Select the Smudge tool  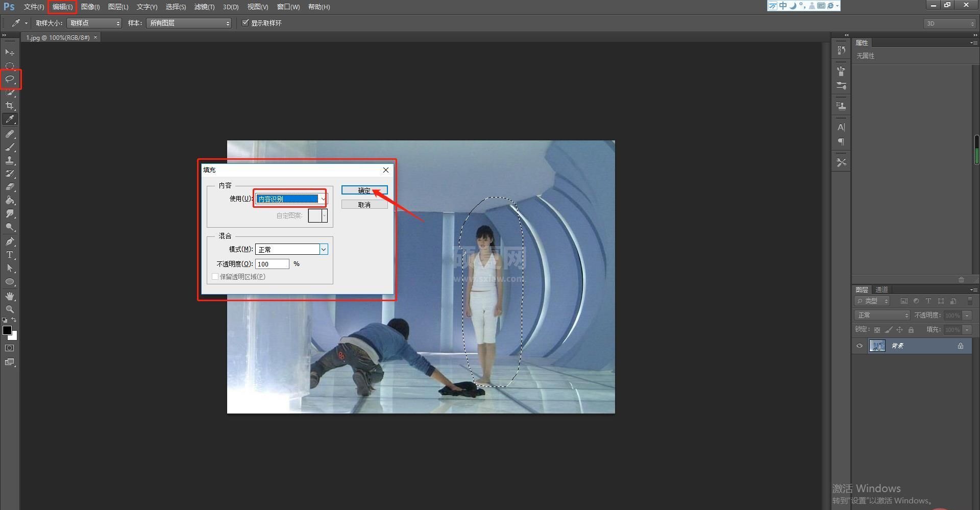coord(10,213)
